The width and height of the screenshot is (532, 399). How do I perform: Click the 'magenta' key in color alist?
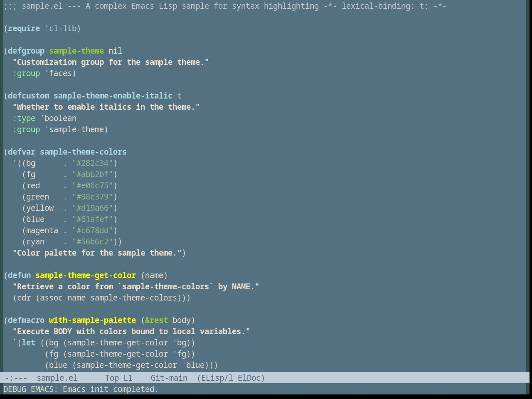tap(42, 230)
